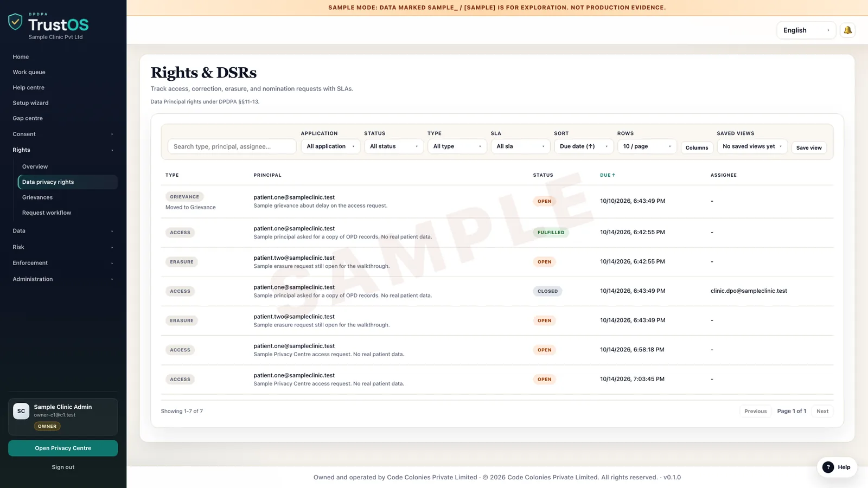The height and width of the screenshot is (488, 868).
Task: Click the Save view button
Action: (x=809, y=147)
